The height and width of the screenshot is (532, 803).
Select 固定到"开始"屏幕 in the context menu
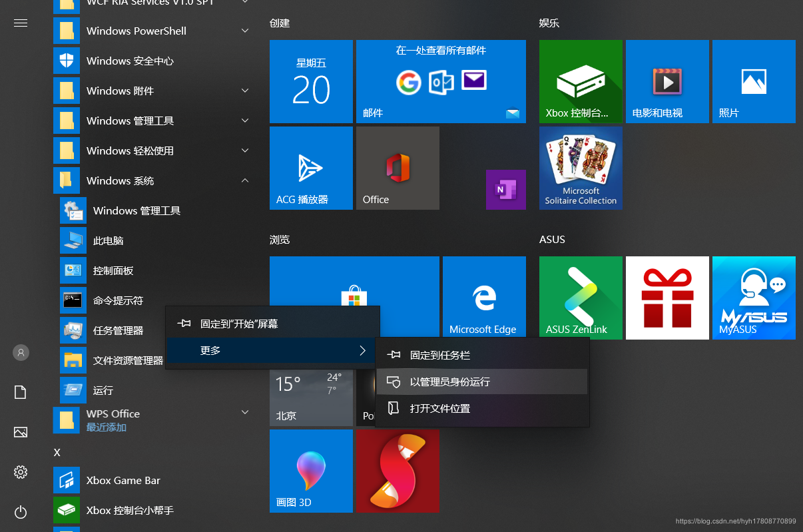tap(272, 324)
